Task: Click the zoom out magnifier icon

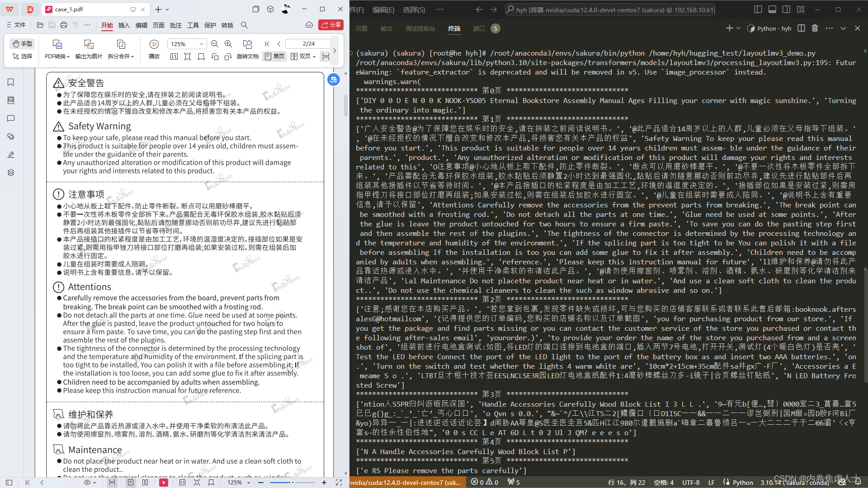Action: tap(215, 44)
